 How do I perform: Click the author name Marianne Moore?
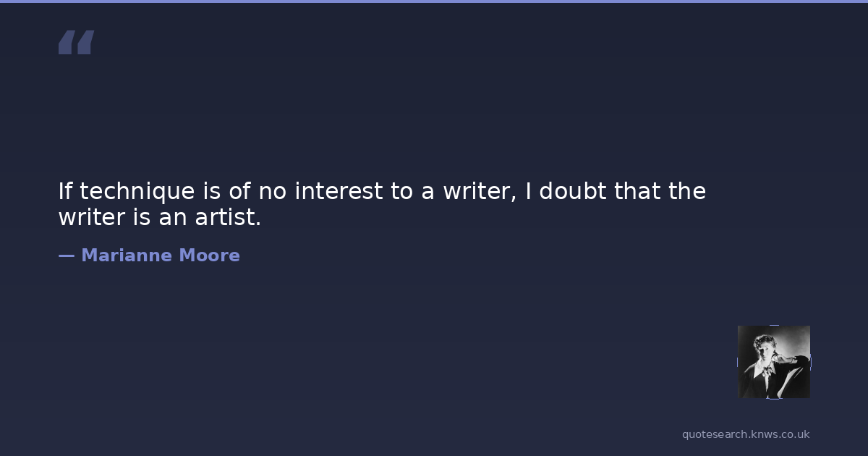point(160,256)
